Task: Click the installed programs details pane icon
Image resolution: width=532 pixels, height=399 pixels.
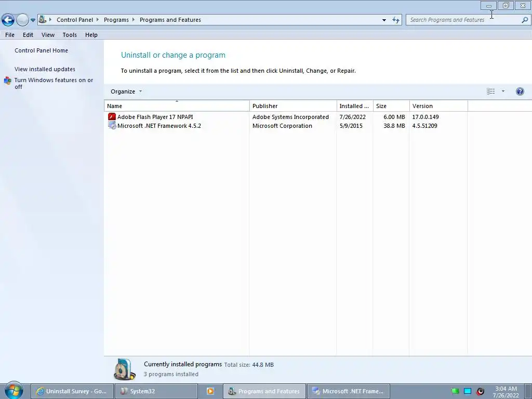Action: tap(125, 369)
